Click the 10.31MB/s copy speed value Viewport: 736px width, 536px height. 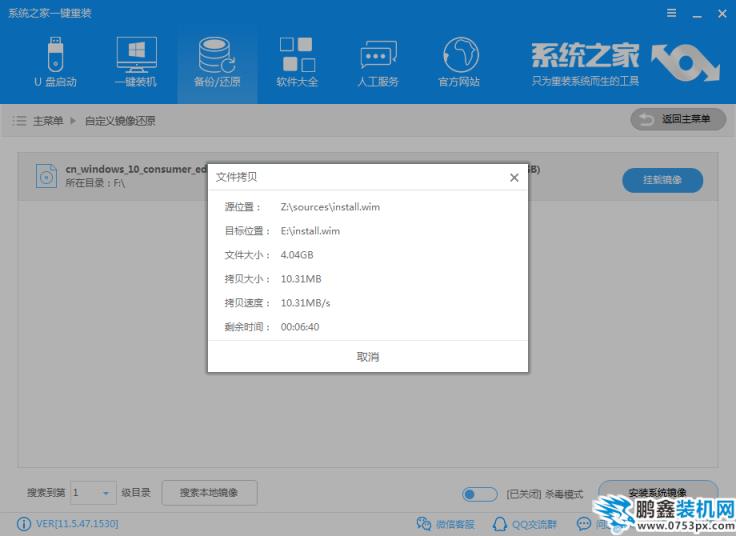305,303
